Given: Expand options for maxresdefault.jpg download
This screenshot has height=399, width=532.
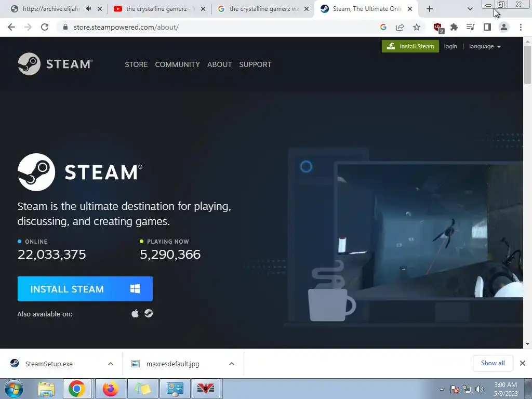Looking at the screenshot, I should pos(232,364).
